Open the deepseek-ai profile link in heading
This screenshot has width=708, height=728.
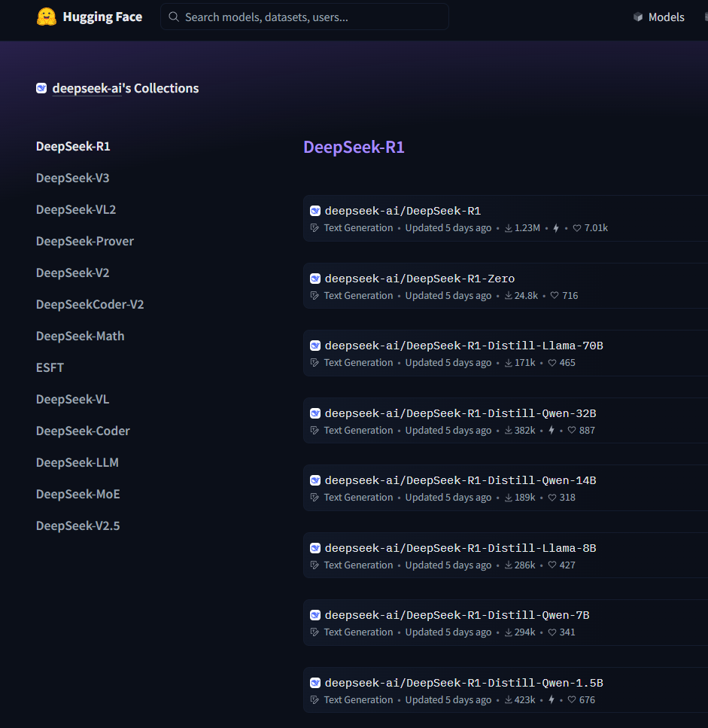(87, 88)
